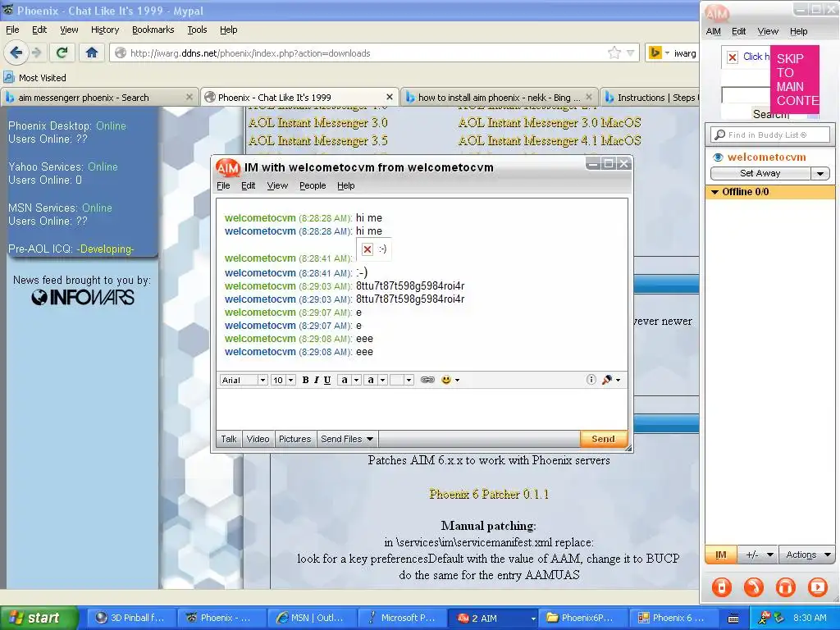The width and height of the screenshot is (840, 630).
Task: Switch to 3D Pinball in the taskbar
Action: click(130, 618)
